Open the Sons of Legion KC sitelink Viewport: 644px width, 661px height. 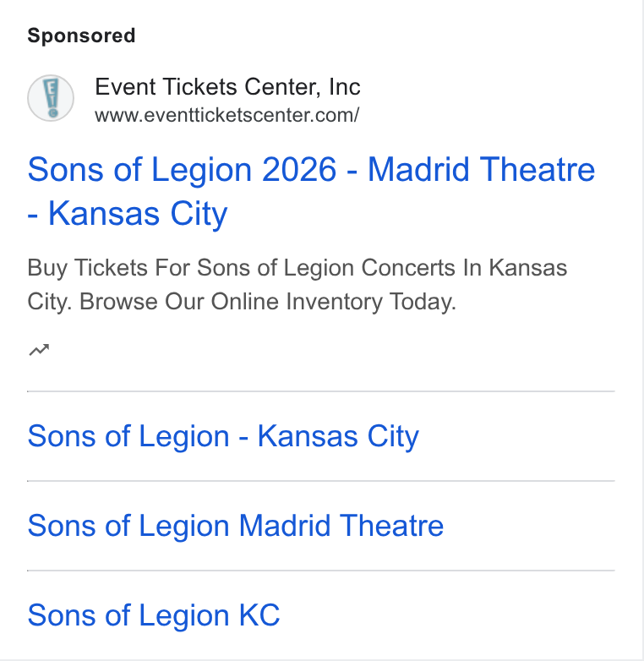pos(154,615)
